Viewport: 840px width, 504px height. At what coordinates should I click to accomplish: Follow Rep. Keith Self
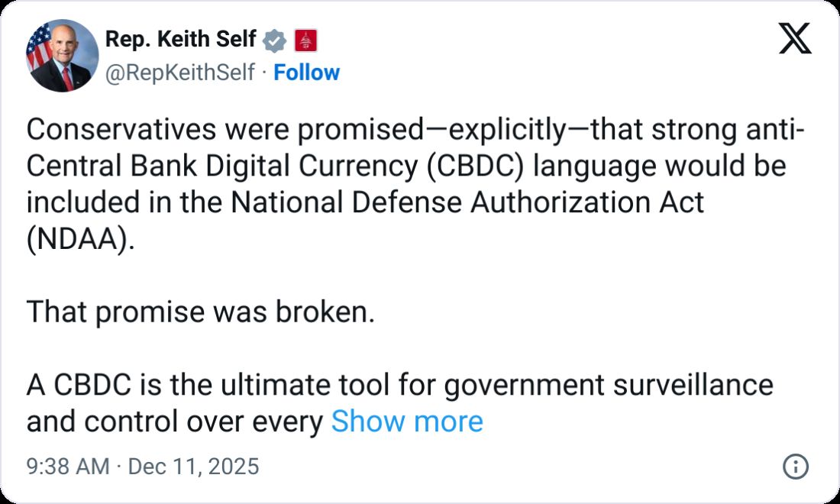point(306,73)
